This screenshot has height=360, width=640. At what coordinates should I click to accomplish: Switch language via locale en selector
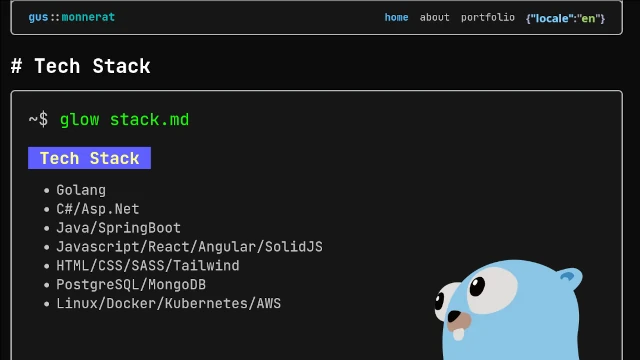click(x=565, y=18)
